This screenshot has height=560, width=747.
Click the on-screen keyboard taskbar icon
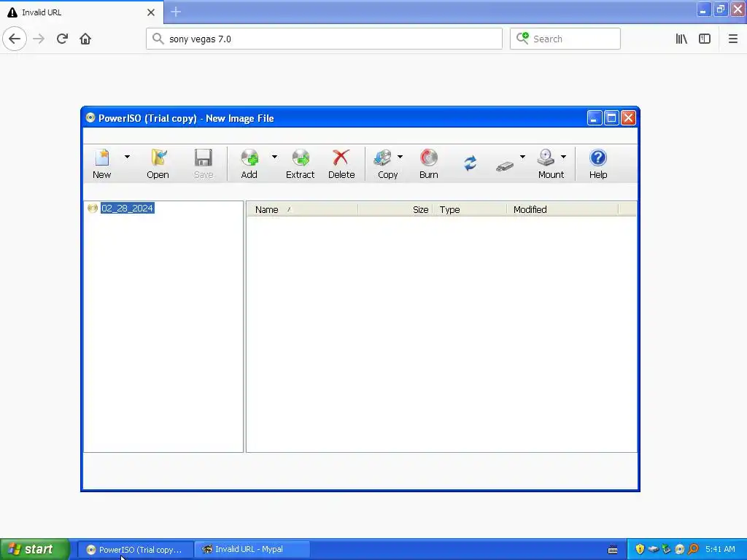click(613, 550)
